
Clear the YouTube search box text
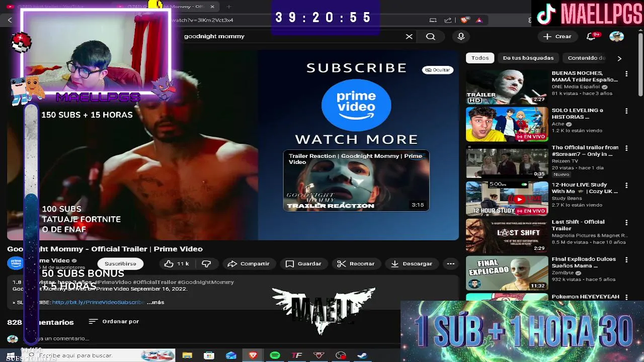[x=409, y=36]
